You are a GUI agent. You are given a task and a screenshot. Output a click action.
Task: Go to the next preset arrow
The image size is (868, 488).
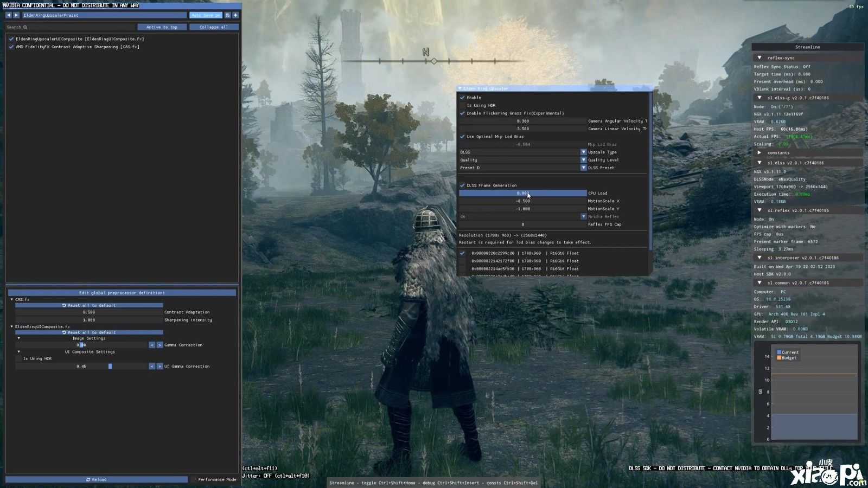[x=16, y=15]
